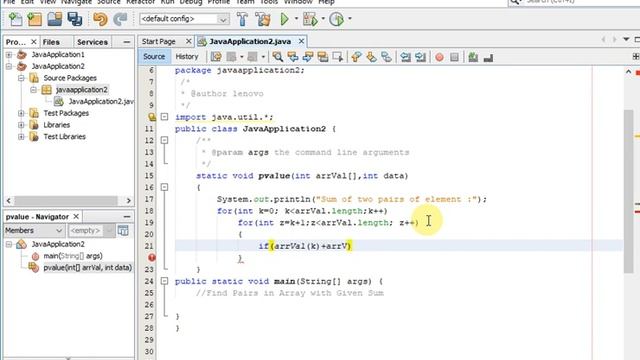The height and width of the screenshot is (360, 640).
Task: Click the Shift Line Right icon
Action: tap(420, 57)
